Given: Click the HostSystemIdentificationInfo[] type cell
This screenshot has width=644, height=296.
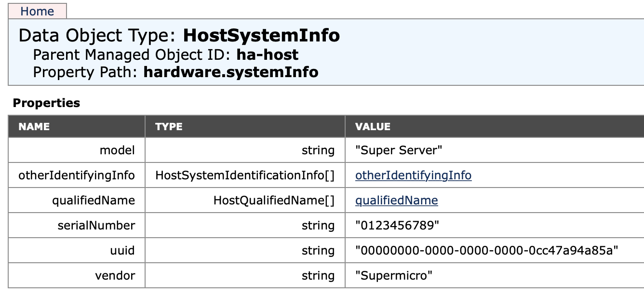Looking at the screenshot, I should click(245, 175).
